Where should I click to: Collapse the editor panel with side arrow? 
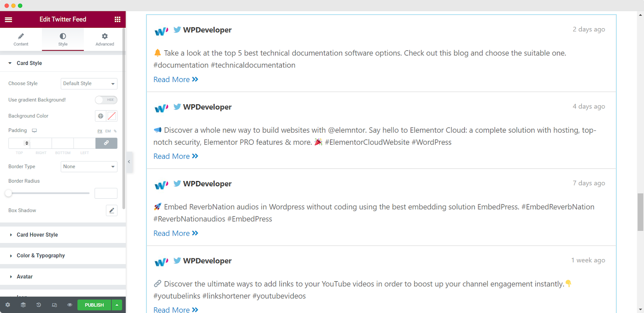(x=129, y=162)
